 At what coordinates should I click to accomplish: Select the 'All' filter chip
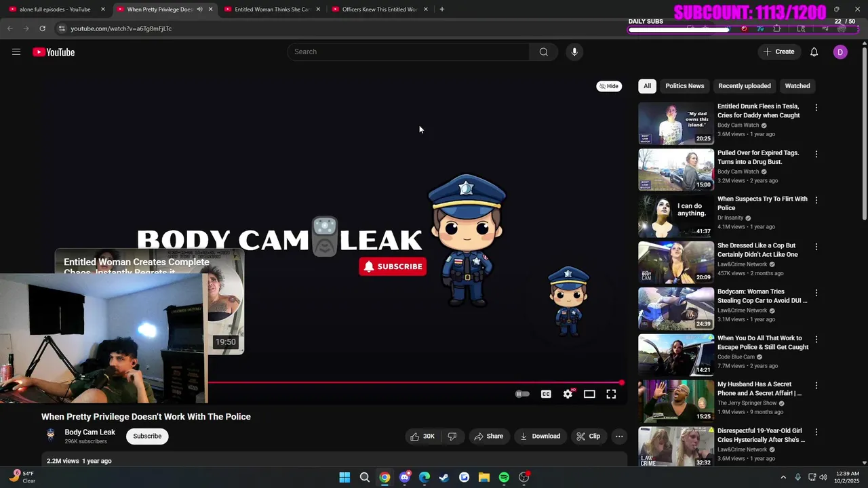click(647, 86)
